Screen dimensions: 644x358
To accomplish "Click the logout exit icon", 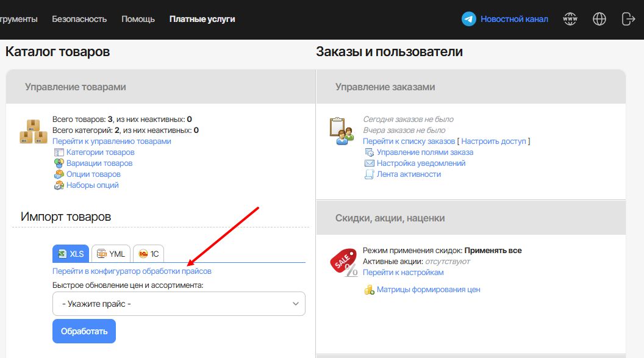I will click(x=628, y=19).
